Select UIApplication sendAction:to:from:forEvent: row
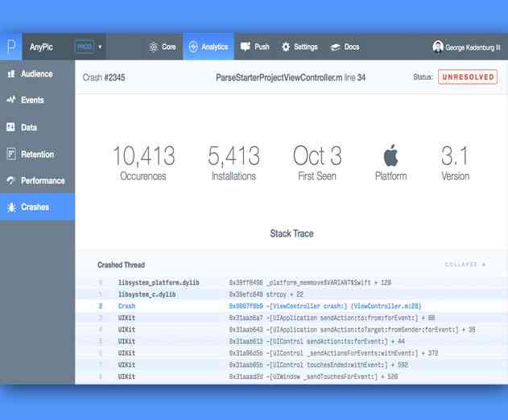The width and height of the screenshot is (508, 420). (x=291, y=318)
